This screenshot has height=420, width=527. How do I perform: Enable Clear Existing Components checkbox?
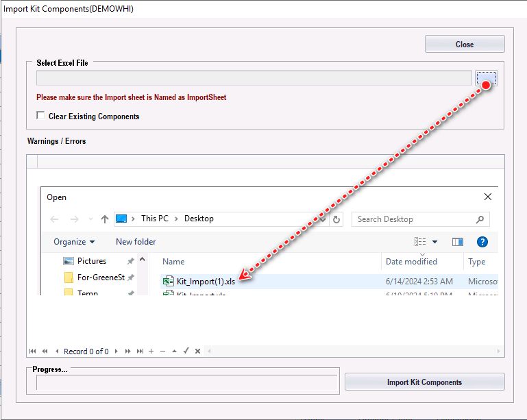pyautogui.click(x=41, y=116)
